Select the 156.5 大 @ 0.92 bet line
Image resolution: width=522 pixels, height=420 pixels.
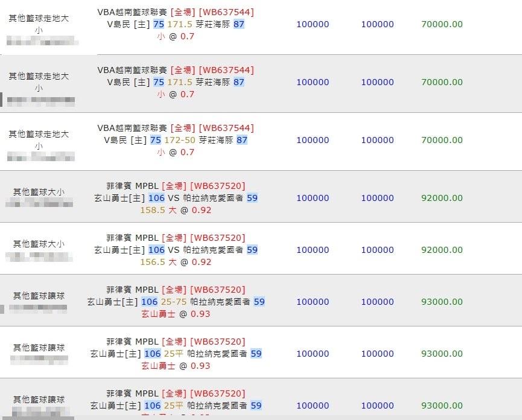[176, 262]
